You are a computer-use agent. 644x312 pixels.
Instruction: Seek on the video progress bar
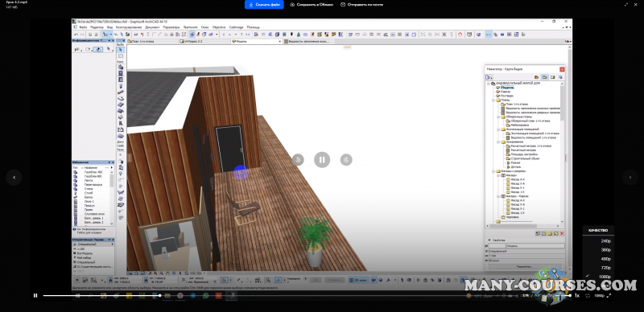click(307, 295)
